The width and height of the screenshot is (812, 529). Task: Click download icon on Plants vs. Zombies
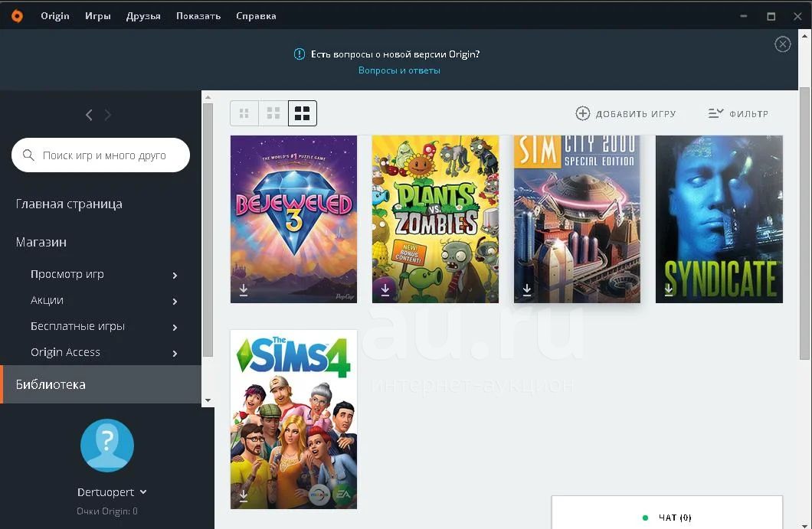385,290
